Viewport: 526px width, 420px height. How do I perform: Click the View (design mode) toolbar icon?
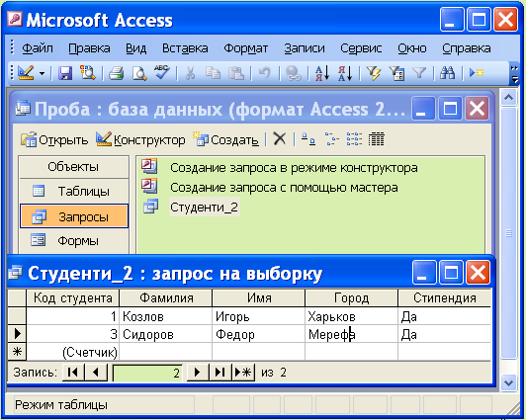[x=26, y=72]
